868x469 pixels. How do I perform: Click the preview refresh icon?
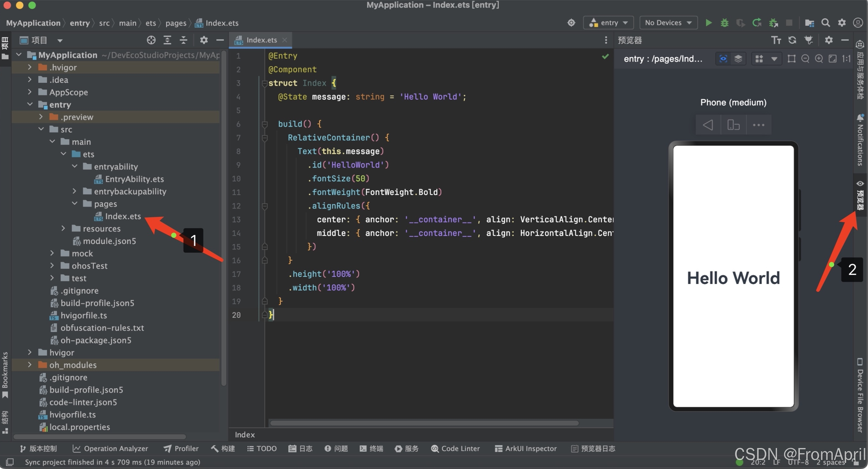792,40
